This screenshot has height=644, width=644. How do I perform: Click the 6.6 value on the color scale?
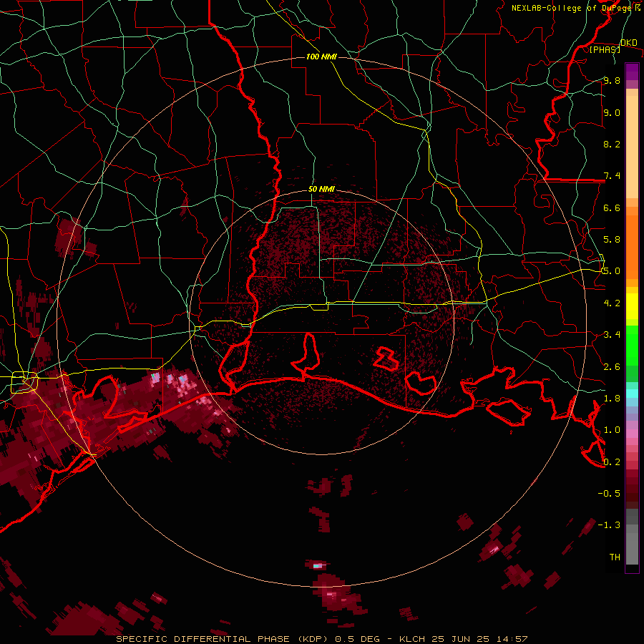tap(612, 208)
